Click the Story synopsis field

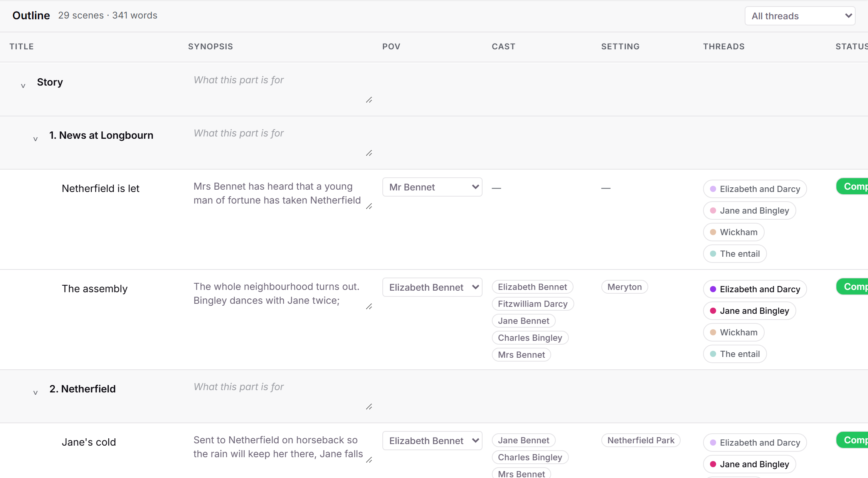281,88
